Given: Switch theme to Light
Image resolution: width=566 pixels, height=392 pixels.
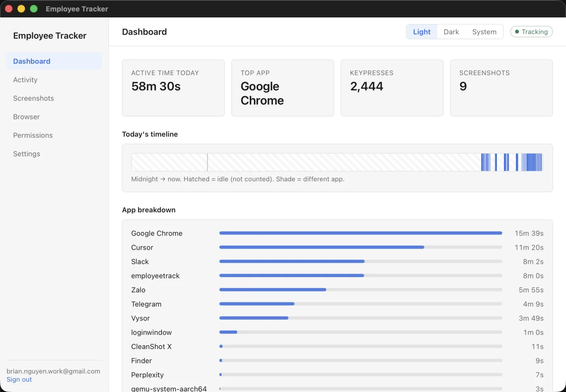Looking at the screenshot, I should point(422,32).
